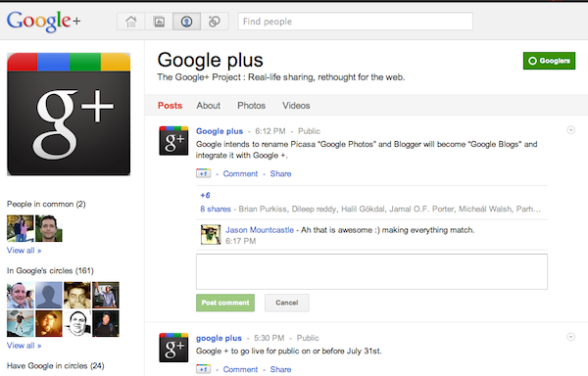Click first People in common photo
The image size is (588, 376).
(21, 228)
